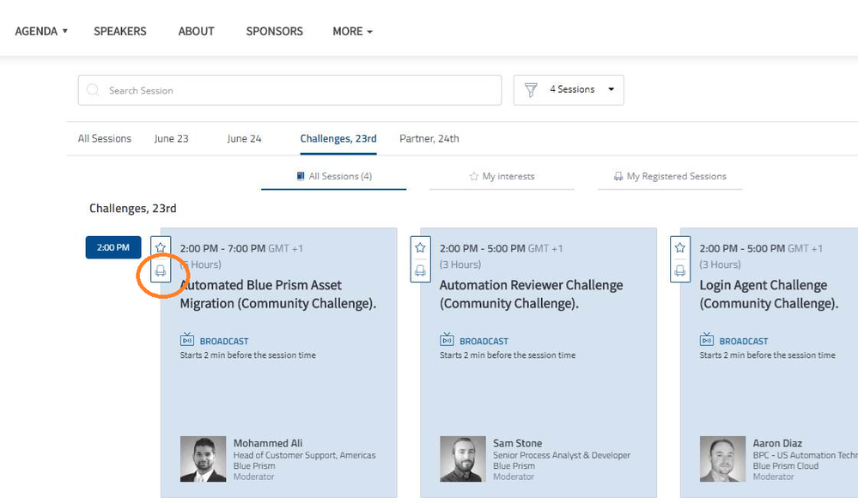Click the Search Session input field

(301, 90)
